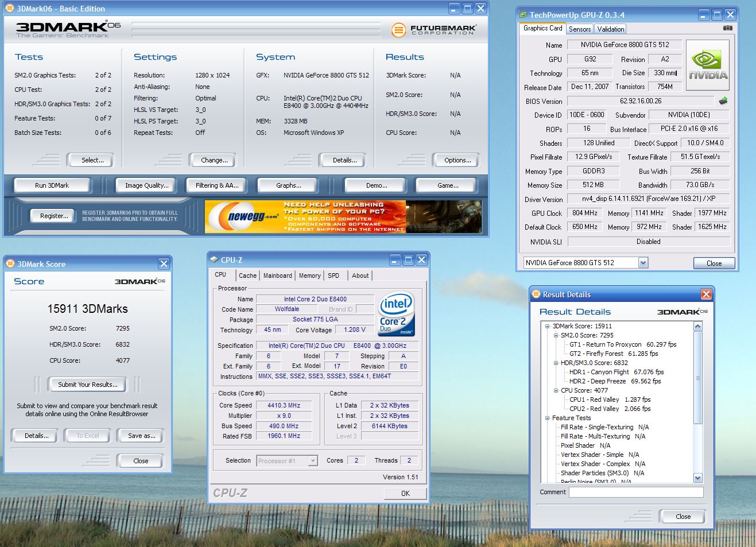Switch to the Sensors tab in GPU-Z
Viewport: 756px width, 547px height.
pyautogui.click(x=580, y=29)
